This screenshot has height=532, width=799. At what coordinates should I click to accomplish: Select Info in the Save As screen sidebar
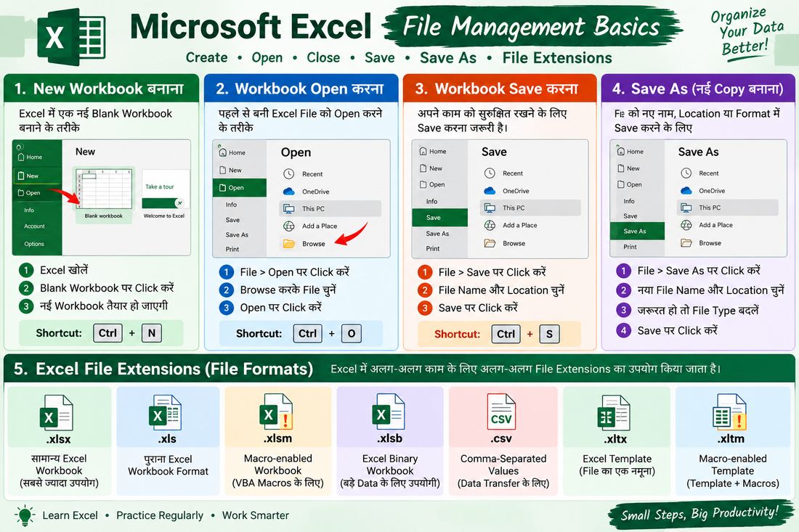(629, 201)
